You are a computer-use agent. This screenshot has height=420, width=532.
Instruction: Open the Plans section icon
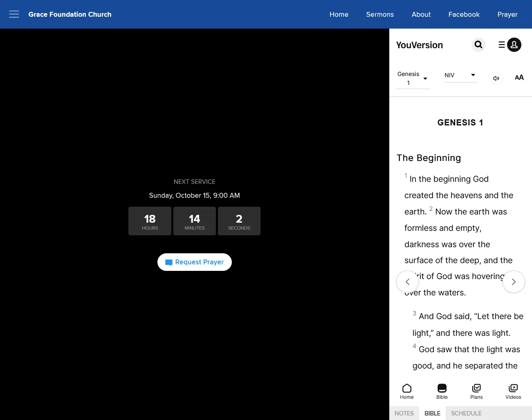tap(476, 391)
